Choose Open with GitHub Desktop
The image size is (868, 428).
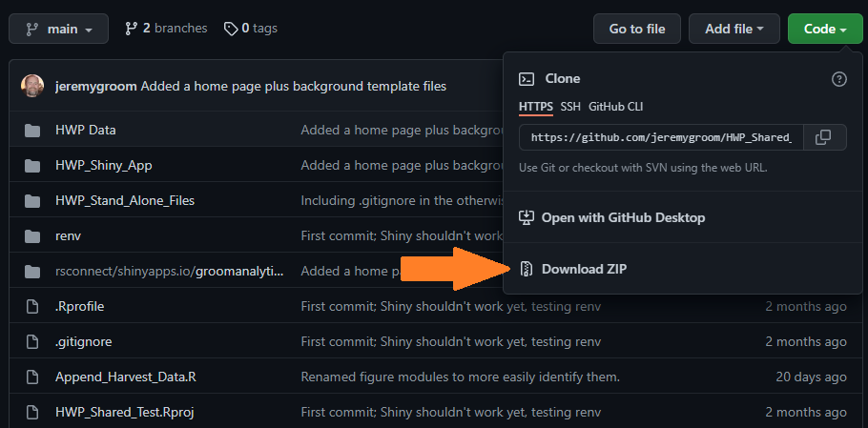[x=611, y=217]
